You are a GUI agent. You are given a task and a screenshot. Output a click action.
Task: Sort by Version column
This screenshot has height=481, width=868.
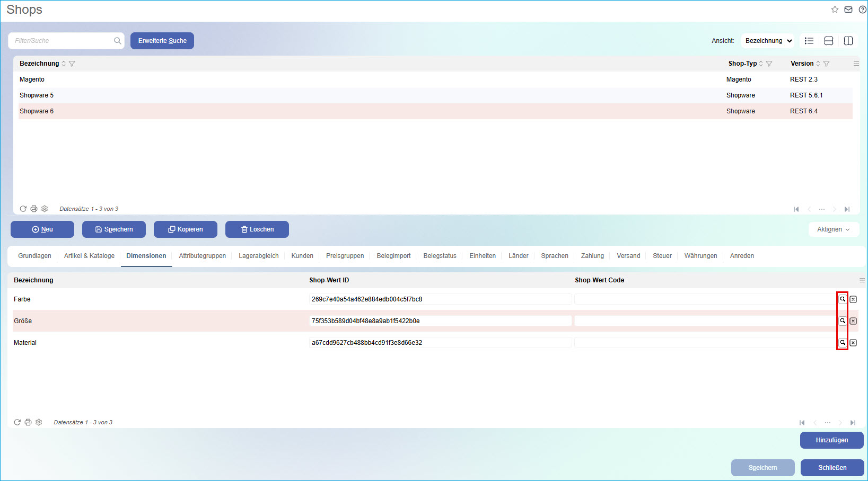coord(818,64)
